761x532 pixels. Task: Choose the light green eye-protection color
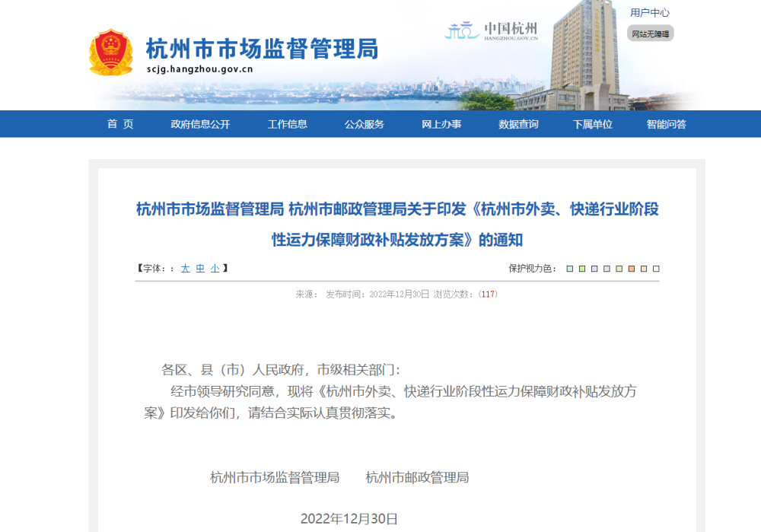582,269
